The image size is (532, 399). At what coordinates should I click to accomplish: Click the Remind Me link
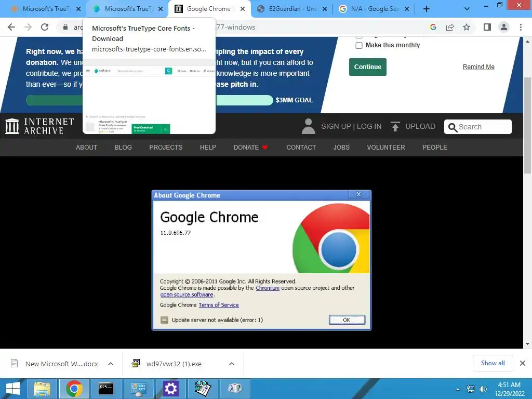(478, 67)
